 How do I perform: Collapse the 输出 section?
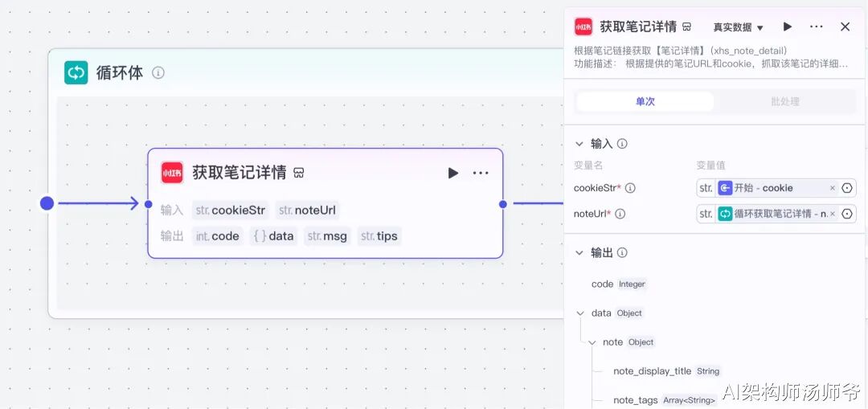coord(579,253)
